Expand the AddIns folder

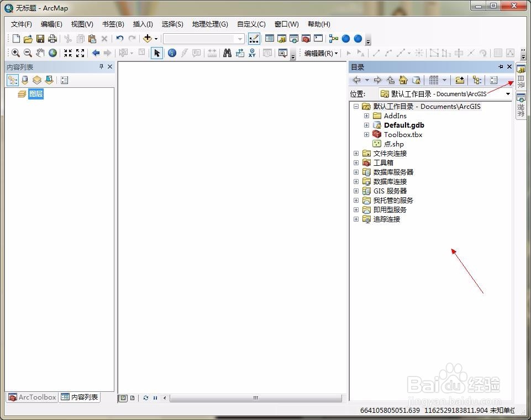[x=366, y=116]
